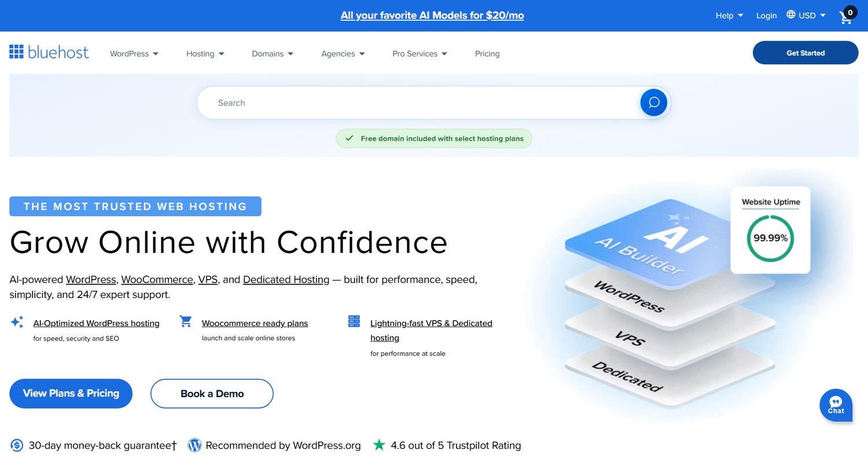This screenshot has width=868, height=470.
Task: Expand the Help dropdown
Action: click(x=729, y=16)
